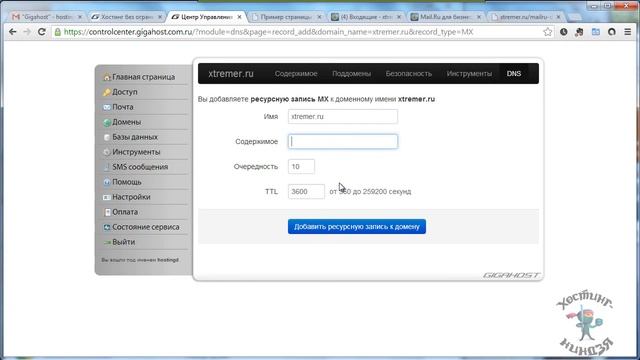Image resolution: width=640 pixels, height=360 pixels.
Task: Open the Безопасность tab
Action: [x=409, y=73]
